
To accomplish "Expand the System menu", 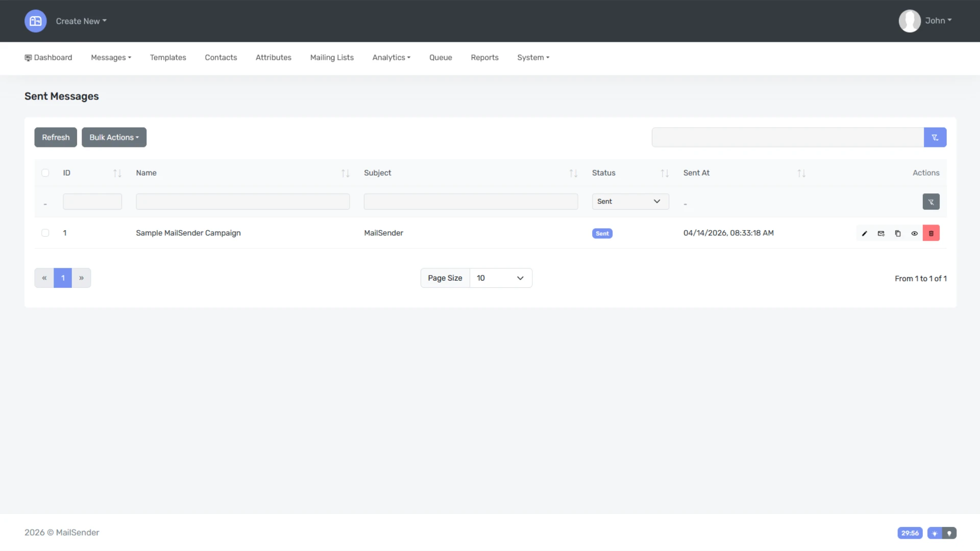I will click(x=533, y=58).
